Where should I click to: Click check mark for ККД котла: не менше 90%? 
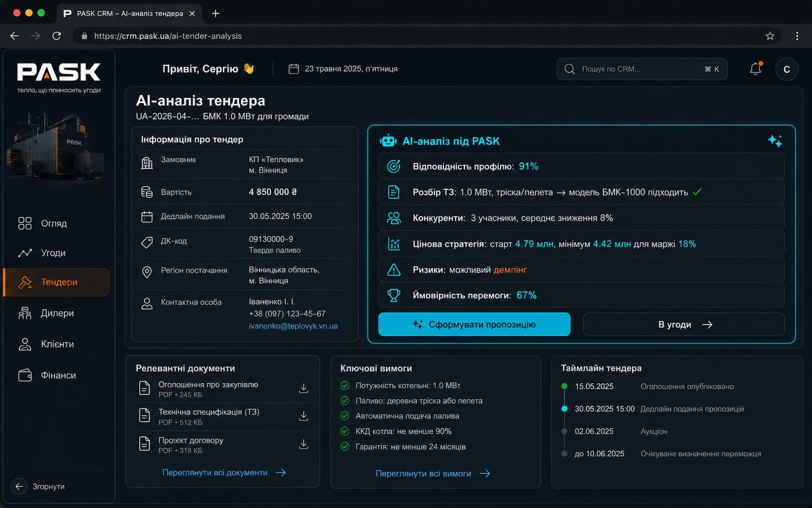[345, 431]
